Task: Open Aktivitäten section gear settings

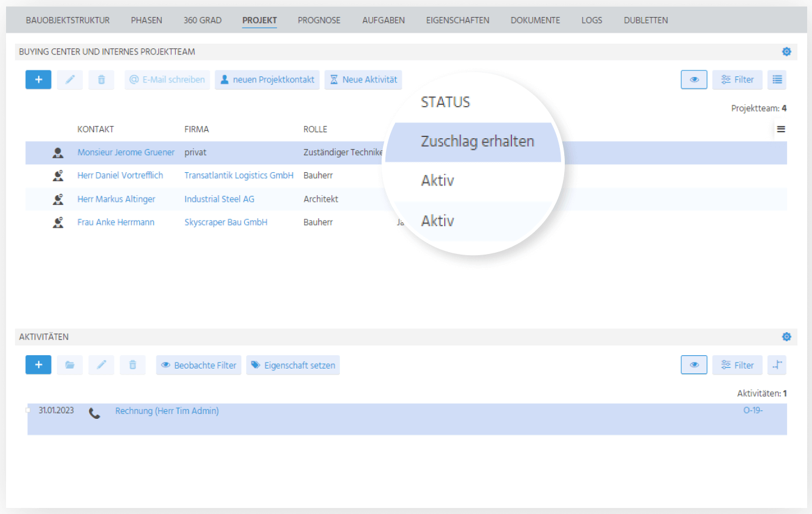Action: pyautogui.click(x=787, y=336)
